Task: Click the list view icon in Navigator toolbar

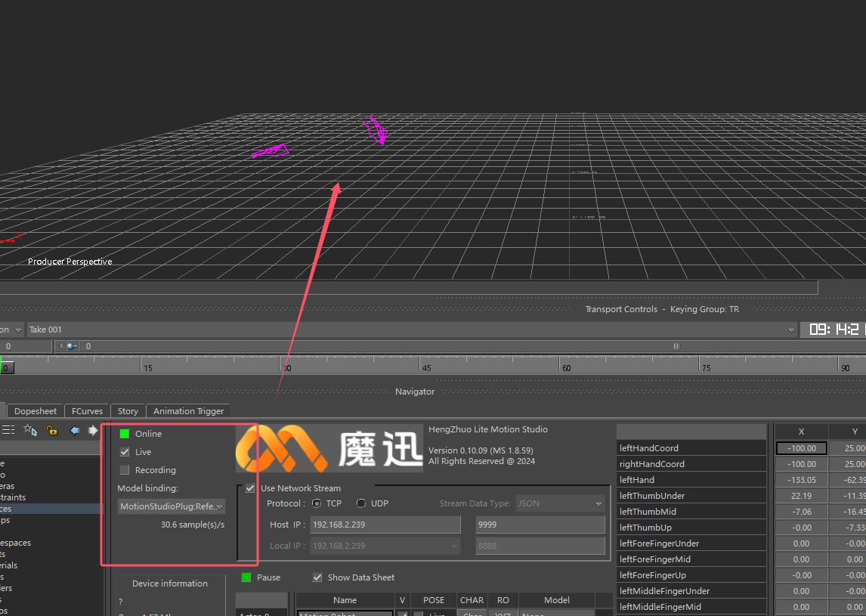Action: [8, 430]
